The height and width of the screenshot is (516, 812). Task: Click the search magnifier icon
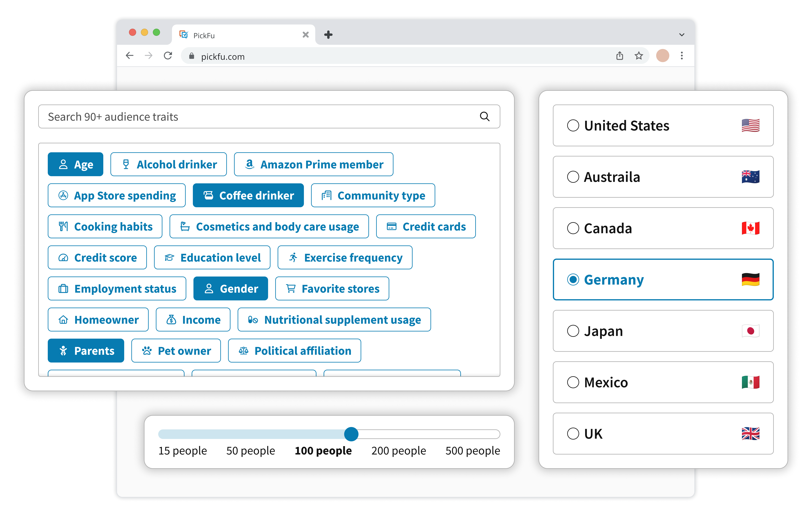(485, 117)
